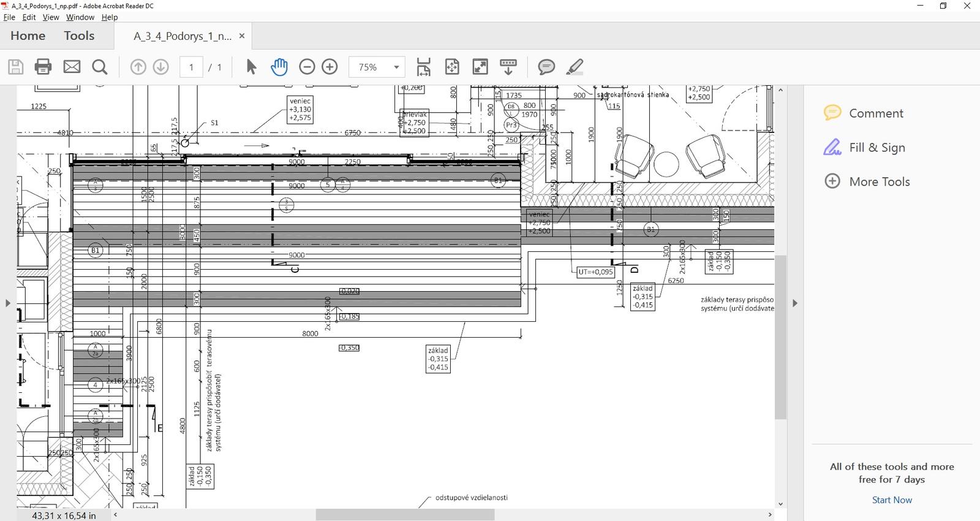
Task: Send file by email envelope icon
Action: click(72, 67)
